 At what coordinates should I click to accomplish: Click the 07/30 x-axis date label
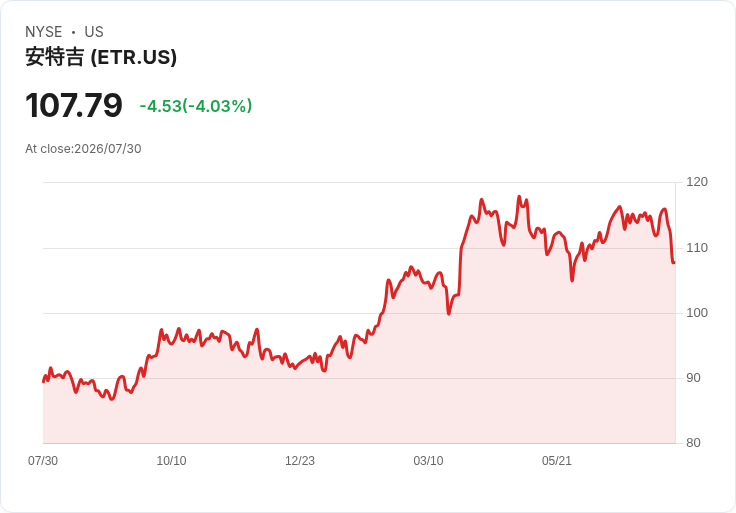(x=43, y=461)
